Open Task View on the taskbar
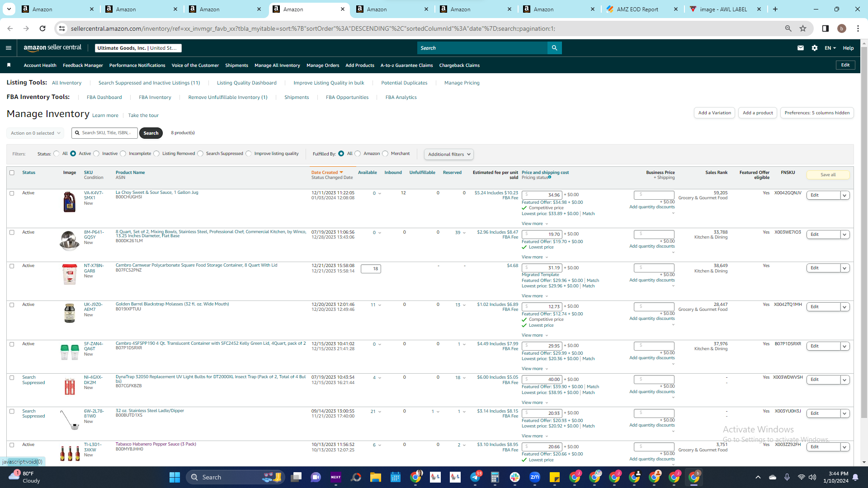868x488 pixels. point(296,477)
